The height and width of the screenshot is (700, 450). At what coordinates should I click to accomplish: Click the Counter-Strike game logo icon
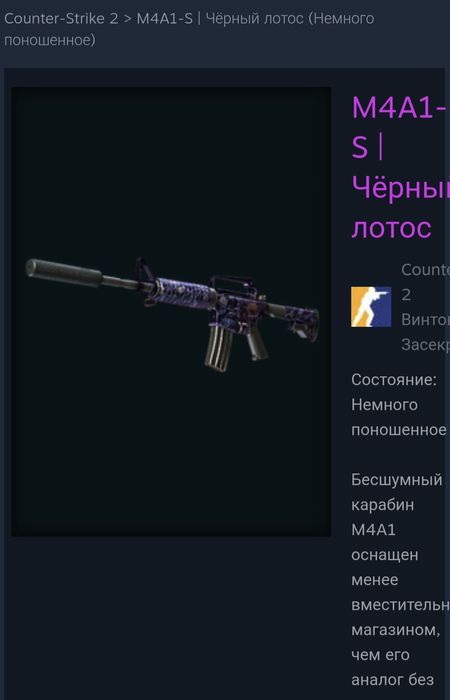[371, 307]
